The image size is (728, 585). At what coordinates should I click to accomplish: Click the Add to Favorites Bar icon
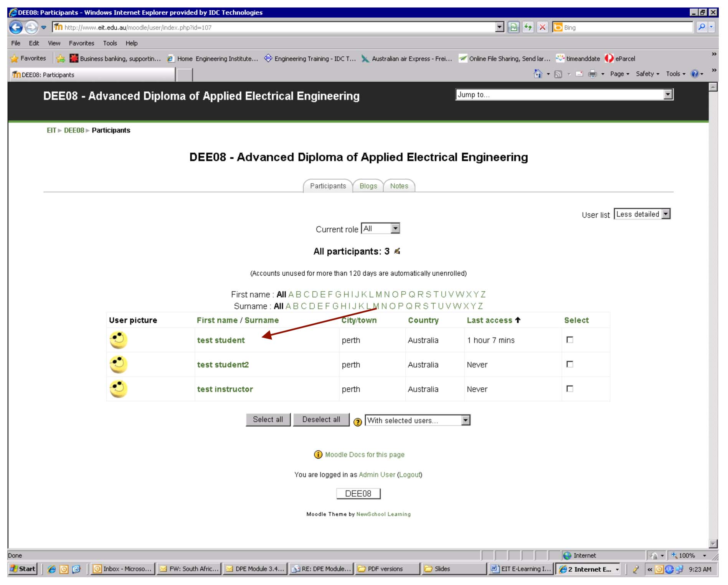click(x=61, y=58)
